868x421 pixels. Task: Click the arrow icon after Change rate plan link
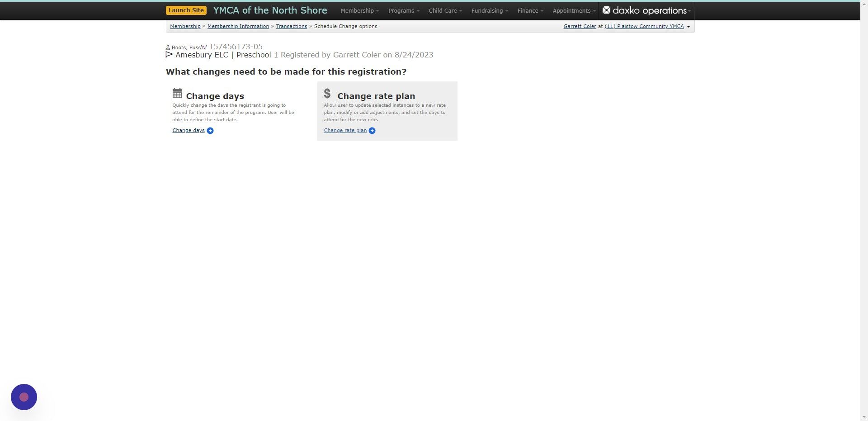(x=372, y=130)
